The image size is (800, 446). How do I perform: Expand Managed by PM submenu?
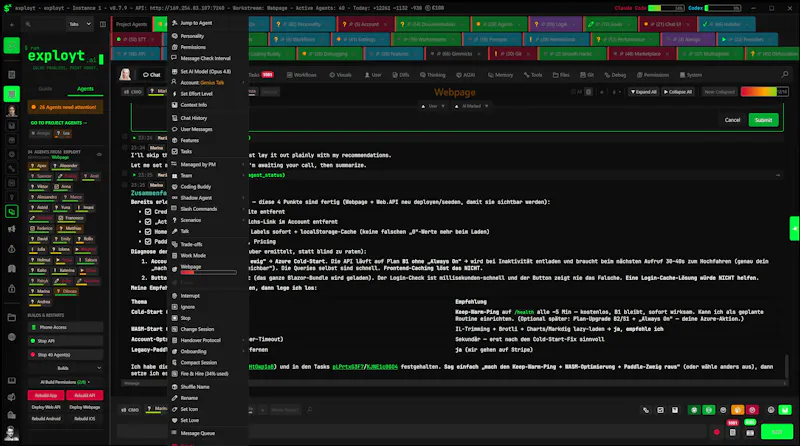[243, 164]
